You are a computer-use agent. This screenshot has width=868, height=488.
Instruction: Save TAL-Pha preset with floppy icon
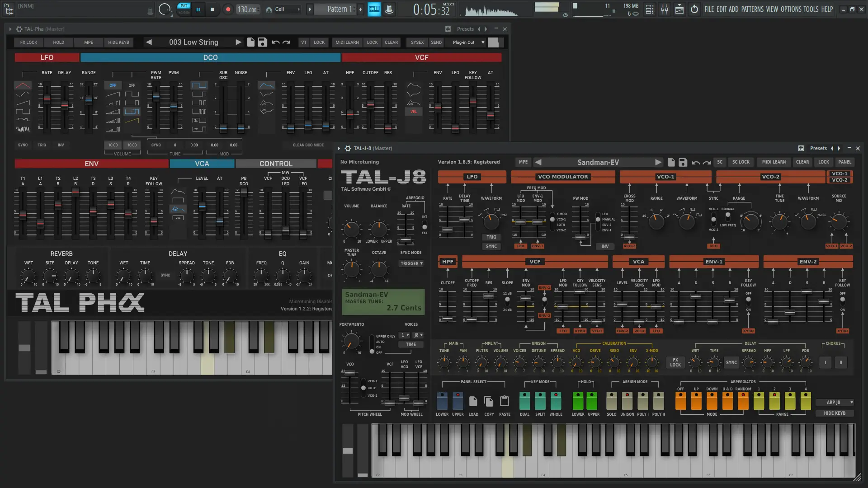[x=263, y=42]
